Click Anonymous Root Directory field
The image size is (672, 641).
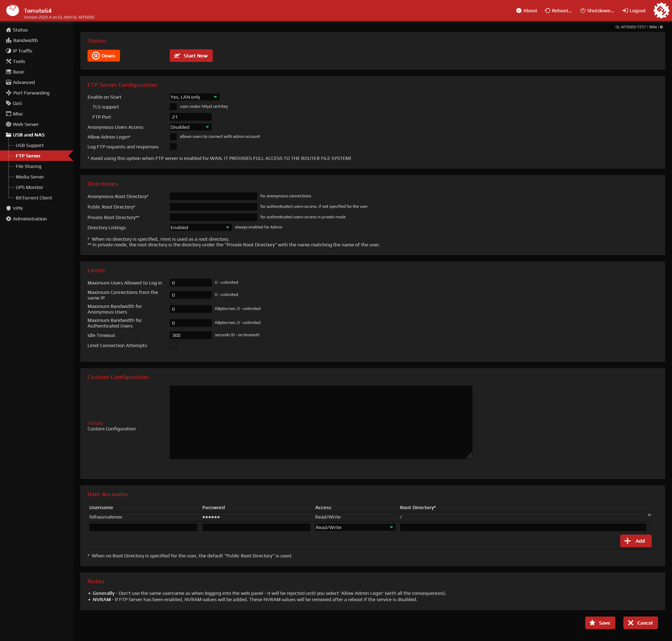pos(213,196)
